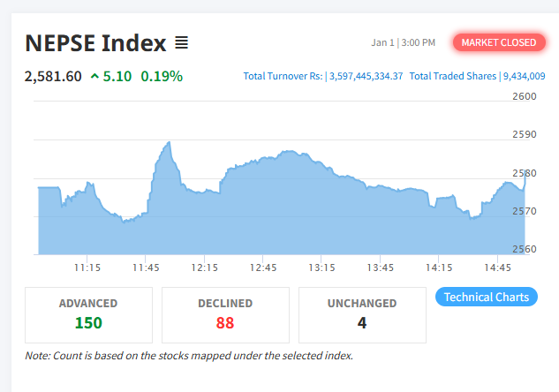Open the ADVANCED 150 card
The height and width of the screenshot is (392, 559).
(x=89, y=315)
